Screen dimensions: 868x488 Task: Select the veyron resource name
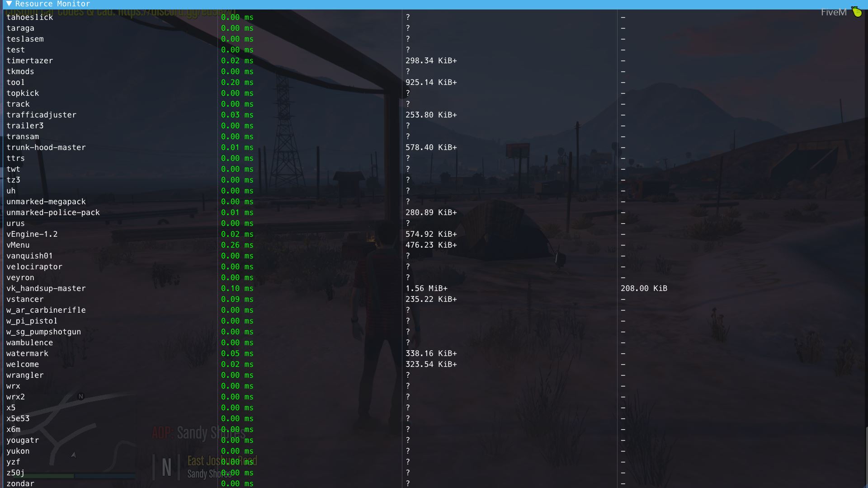(20, 277)
